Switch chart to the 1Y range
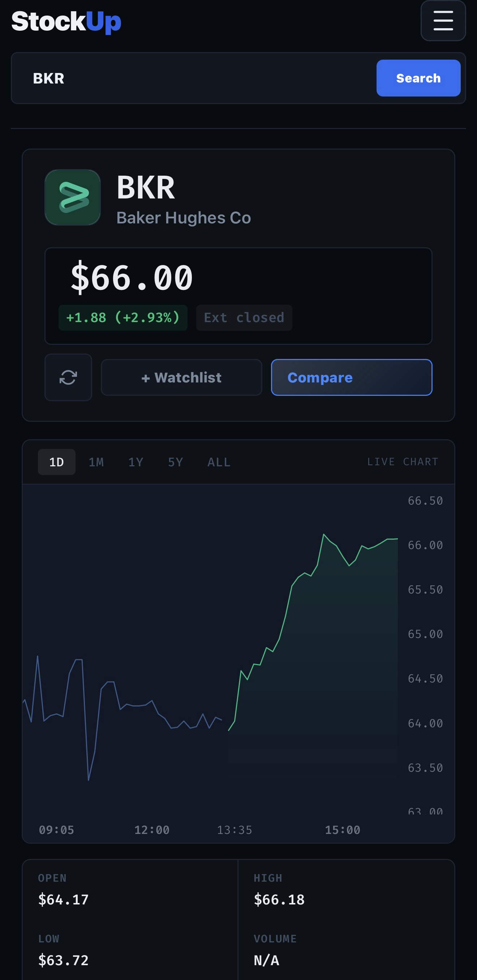477x980 pixels. tap(136, 462)
